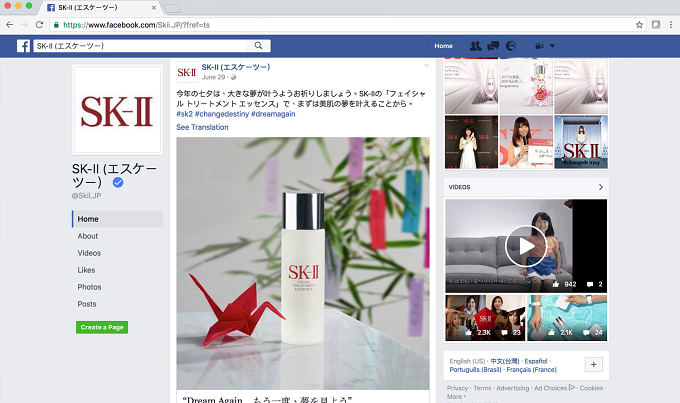Open the Privacy Shortcuts lock icon
The image size is (680, 403).
pos(539,46)
